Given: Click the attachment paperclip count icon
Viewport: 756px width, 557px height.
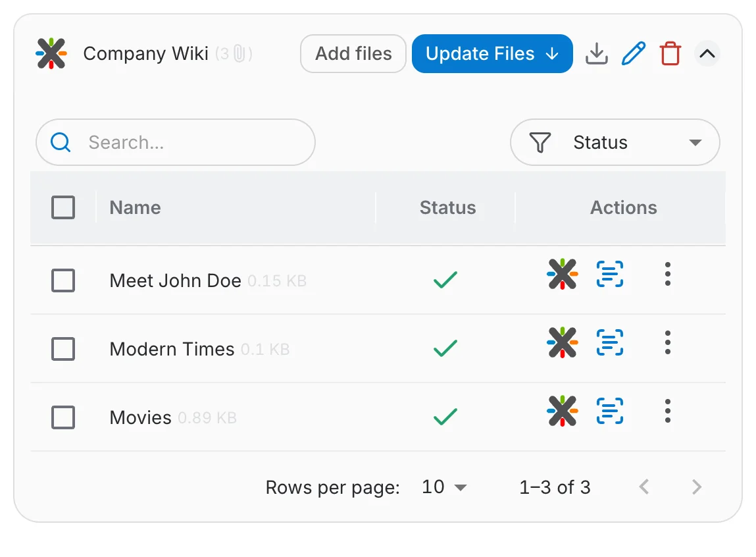Looking at the screenshot, I should pyautogui.click(x=239, y=53).
